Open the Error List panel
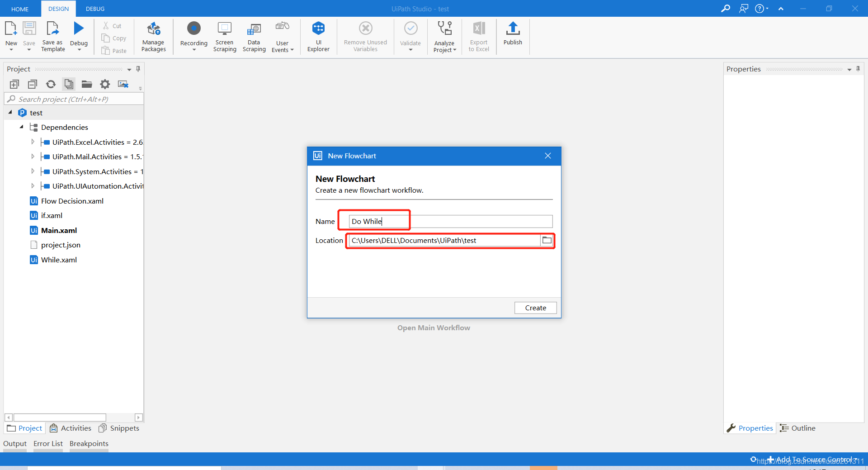The image size is (868, 470). tap(48, 443)
